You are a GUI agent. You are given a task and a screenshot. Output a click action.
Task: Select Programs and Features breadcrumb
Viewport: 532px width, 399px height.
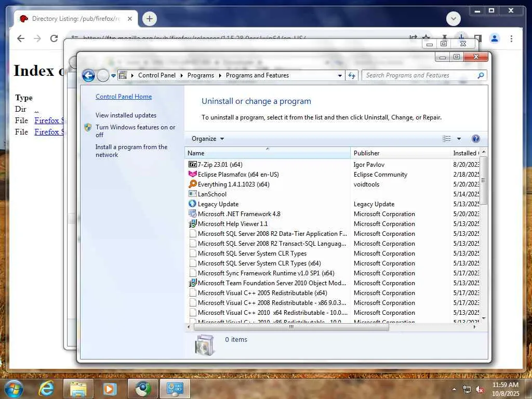click(x=257, y=75)
